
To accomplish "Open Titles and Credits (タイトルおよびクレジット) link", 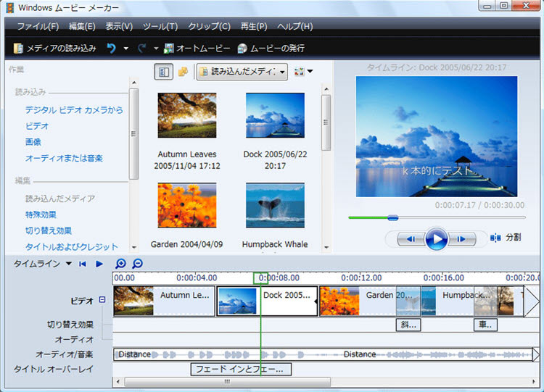I will [x=72, y=247].
